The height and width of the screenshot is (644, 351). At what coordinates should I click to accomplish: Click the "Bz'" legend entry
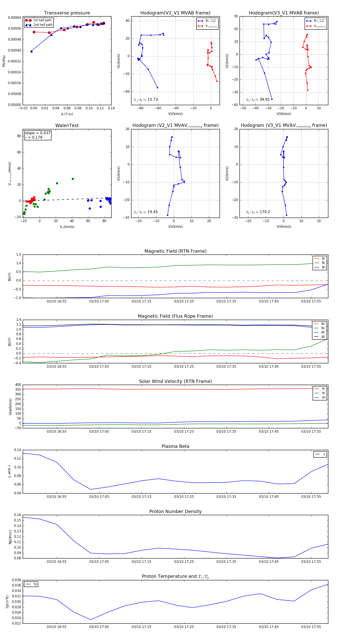(320, 332)
